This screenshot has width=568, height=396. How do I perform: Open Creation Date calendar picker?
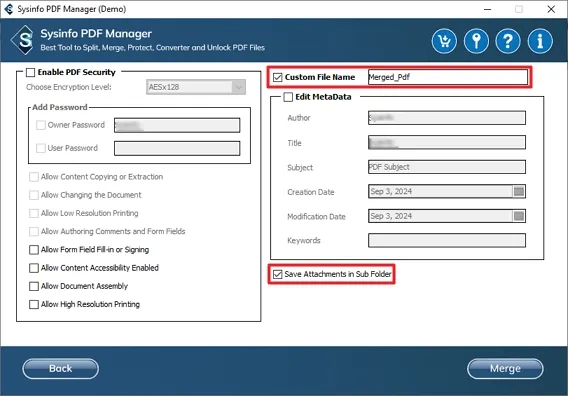pos(519,191)
